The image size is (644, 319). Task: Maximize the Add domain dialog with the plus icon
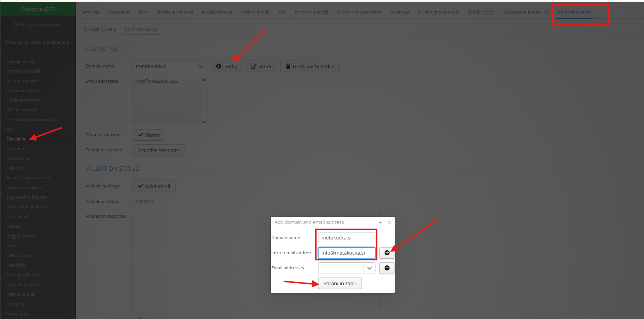pos(380,222)
